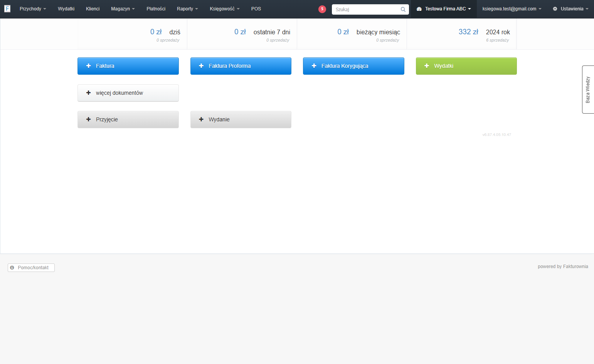Click the info icon in Pomoc/kontakt

click(12, 267)
